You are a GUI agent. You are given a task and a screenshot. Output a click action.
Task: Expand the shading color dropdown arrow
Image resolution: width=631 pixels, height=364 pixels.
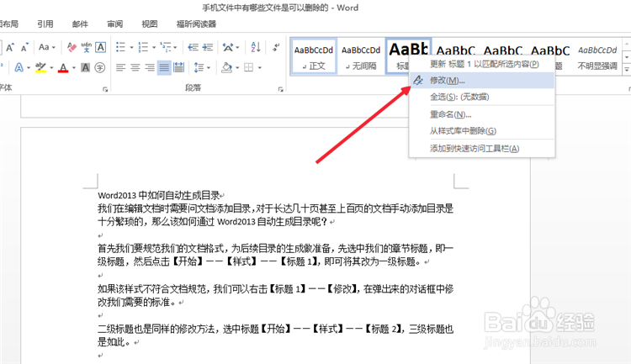point(237,68)
